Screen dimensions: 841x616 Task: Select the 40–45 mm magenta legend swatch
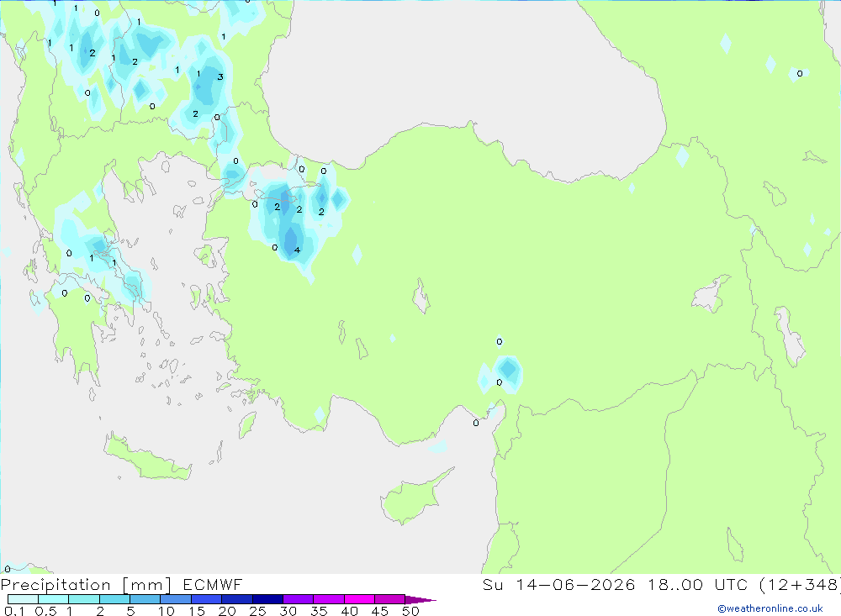pos(359,599)
